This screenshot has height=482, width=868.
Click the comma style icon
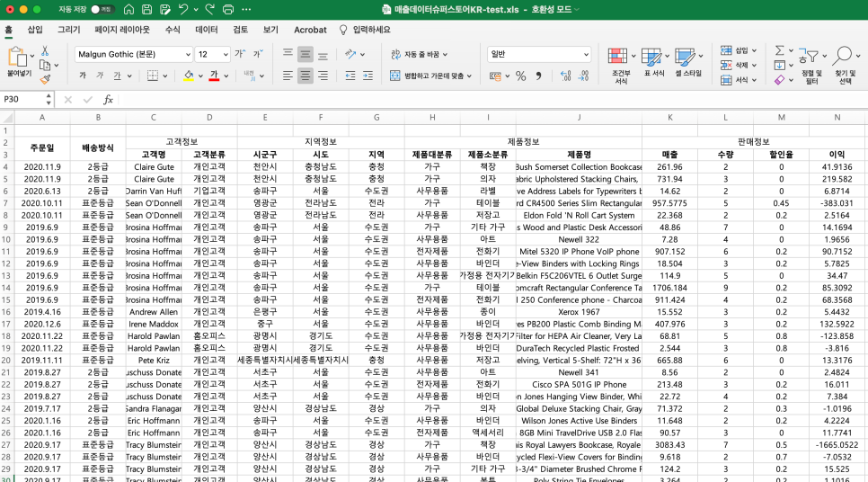(x=538, y=76)
